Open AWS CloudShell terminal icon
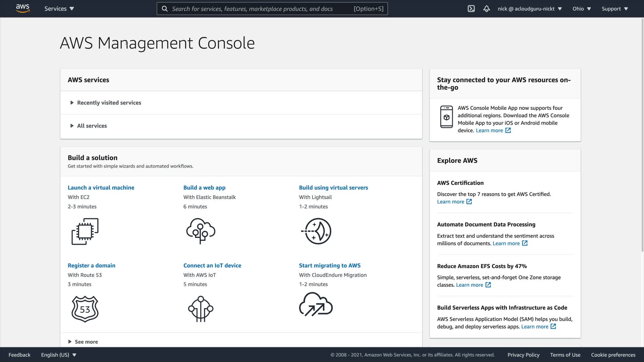This screenshot has height=362, width=644. point(471,9)
